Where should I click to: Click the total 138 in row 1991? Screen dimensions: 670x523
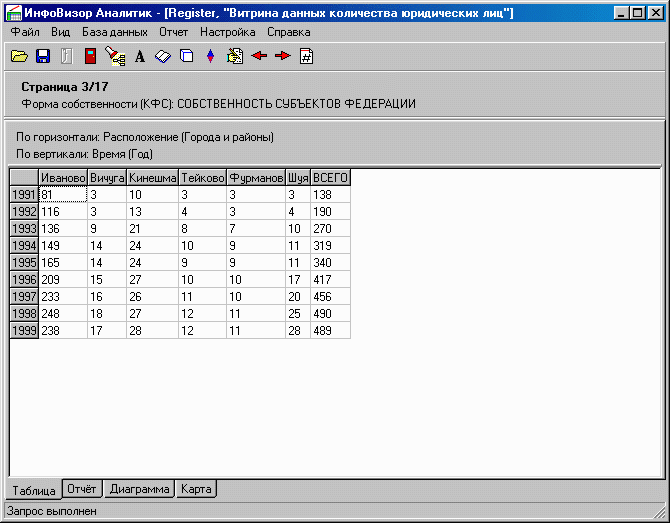pyautogui.click(x=330, y=195)
